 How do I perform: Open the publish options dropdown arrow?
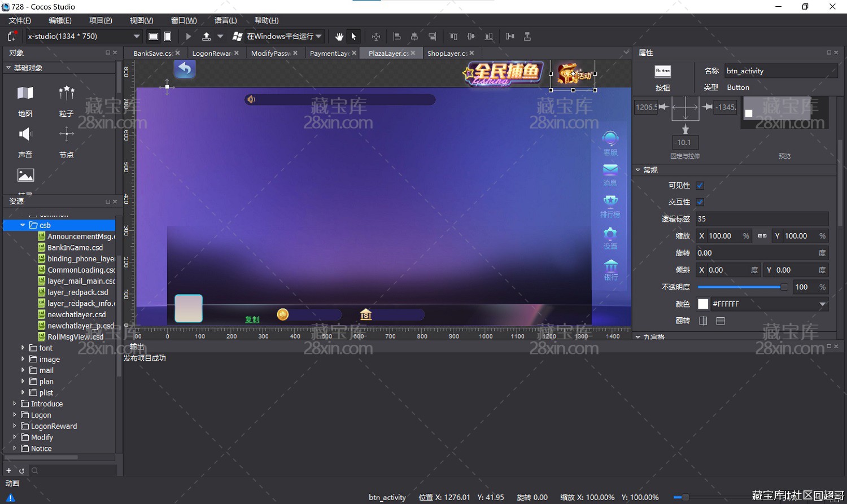click(220, 36)
